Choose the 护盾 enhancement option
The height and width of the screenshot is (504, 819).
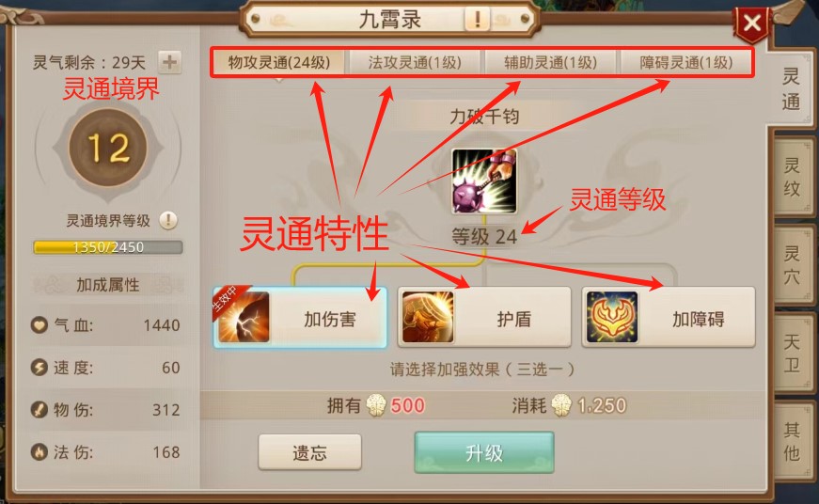click(484, 317)
